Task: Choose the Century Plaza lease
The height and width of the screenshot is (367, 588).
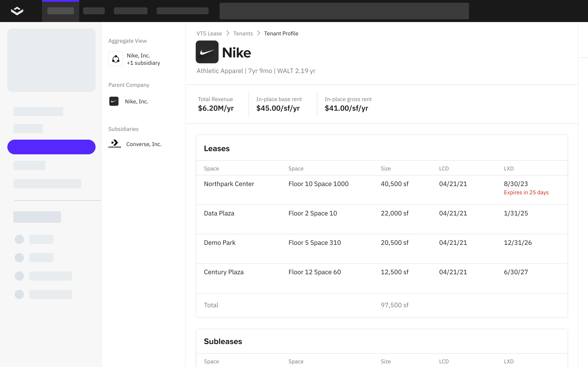Action: pyautogui.click(x=382, y=278)
